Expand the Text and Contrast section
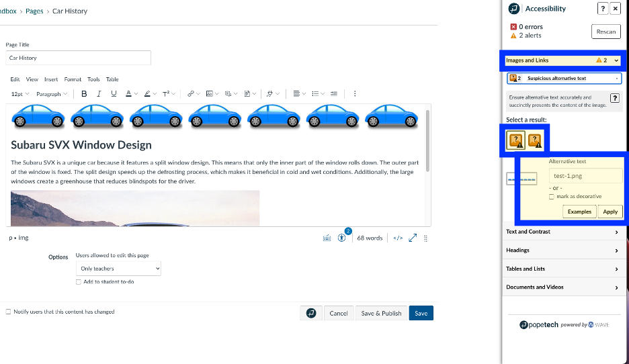The width and height of the screenshot is (629, 364). 562,232
